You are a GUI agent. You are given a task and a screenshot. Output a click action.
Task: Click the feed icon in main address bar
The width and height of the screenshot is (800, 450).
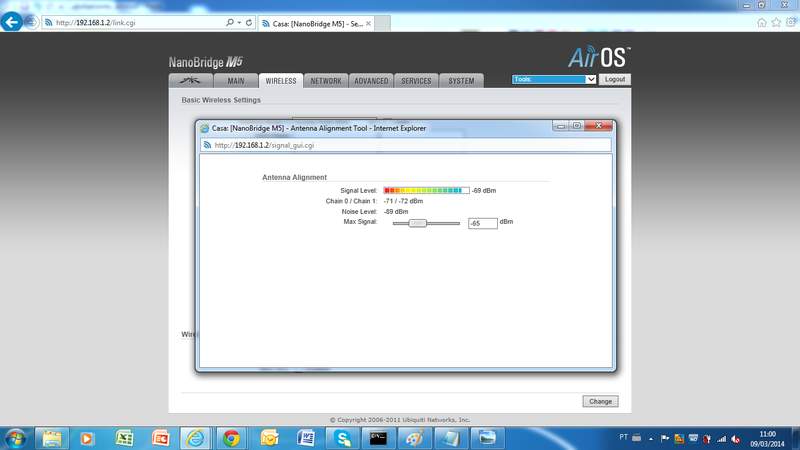(x=48, y=22)
